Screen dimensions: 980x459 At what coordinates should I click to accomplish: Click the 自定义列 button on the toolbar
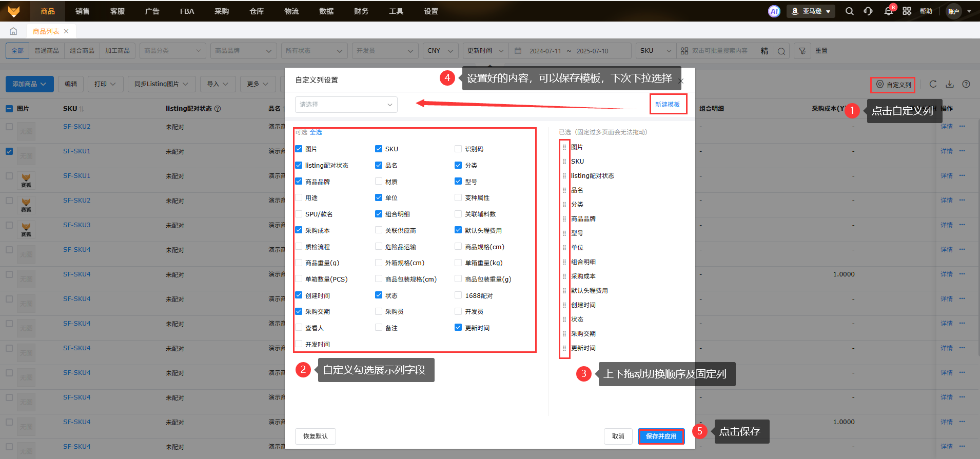pos(893,85)
